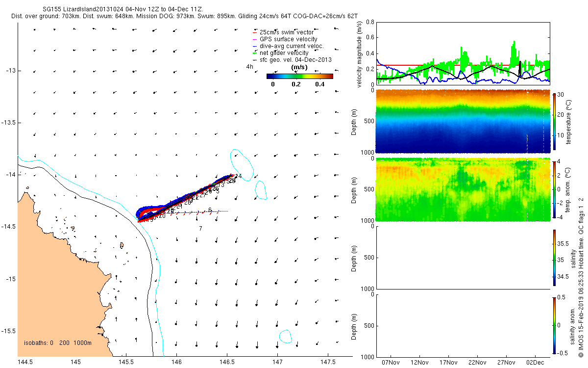The width and height of the screenshot is (588, 368).
Task: Click the 12Nov date tick
Action: pyautogui.click(x=419, y=362)
